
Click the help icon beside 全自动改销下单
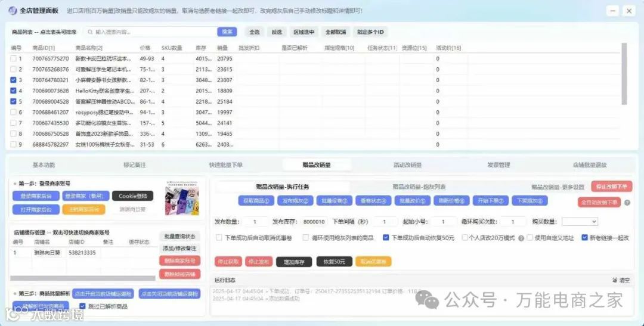627,203
